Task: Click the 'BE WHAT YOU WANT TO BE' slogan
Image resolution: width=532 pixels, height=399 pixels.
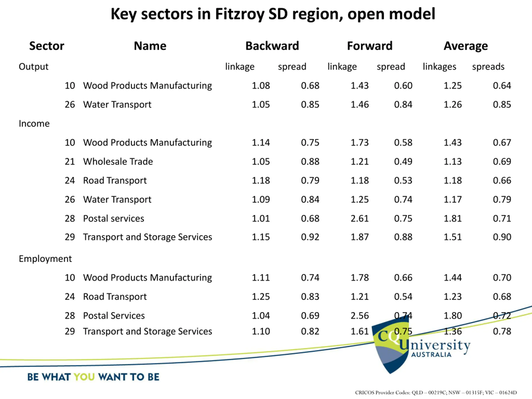Action: (93, 377)
